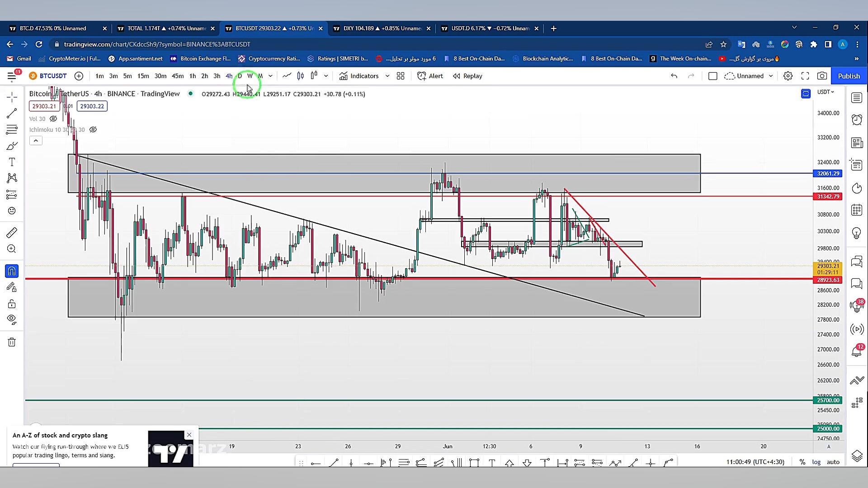Select the Trend Line drawing tool
The image size is (868, 488).
click(12, 113)
